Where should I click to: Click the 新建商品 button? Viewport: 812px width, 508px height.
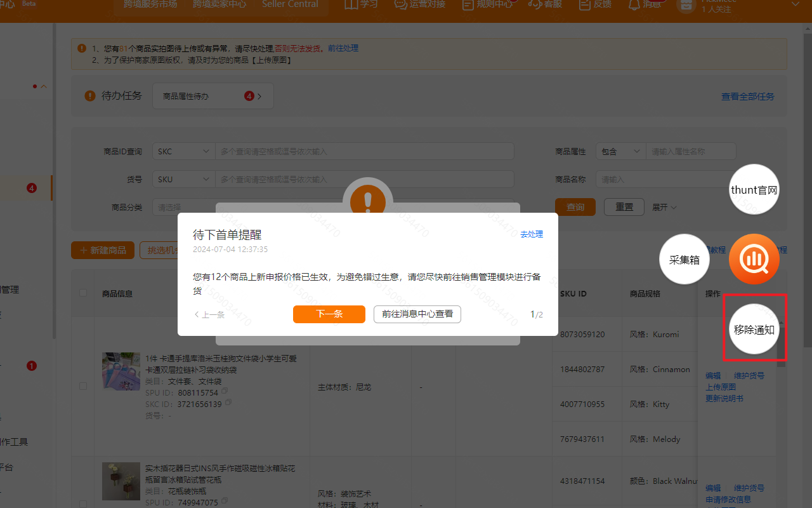103,250
